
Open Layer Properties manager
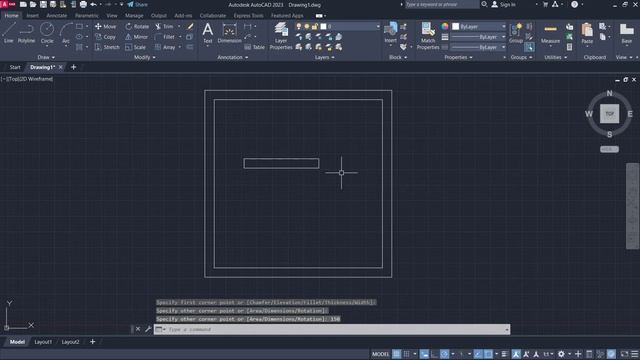click(281, 36)
